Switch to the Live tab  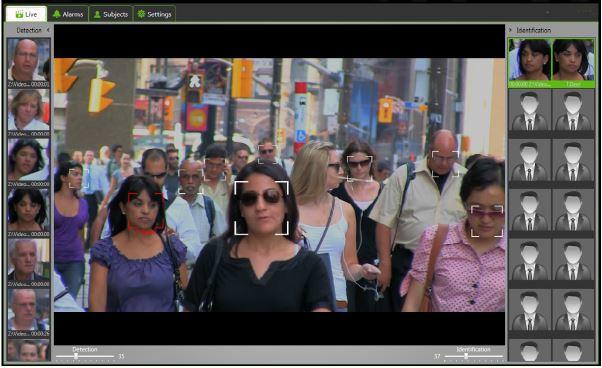[x=26, y=14]
